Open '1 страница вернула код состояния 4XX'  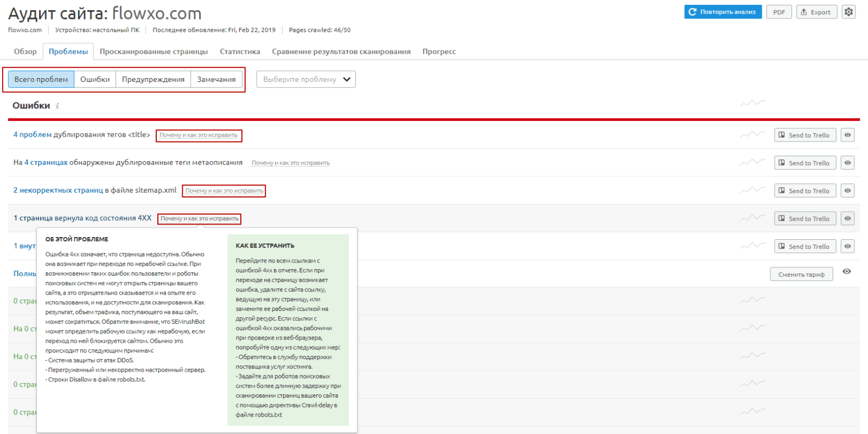pos(82,218)
